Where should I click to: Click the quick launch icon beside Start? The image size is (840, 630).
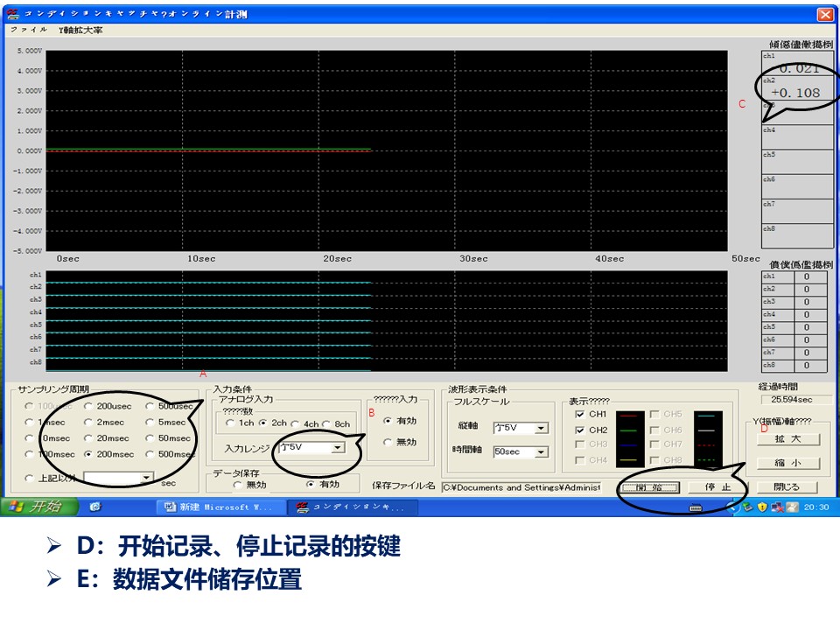click(x=95, y=507)
